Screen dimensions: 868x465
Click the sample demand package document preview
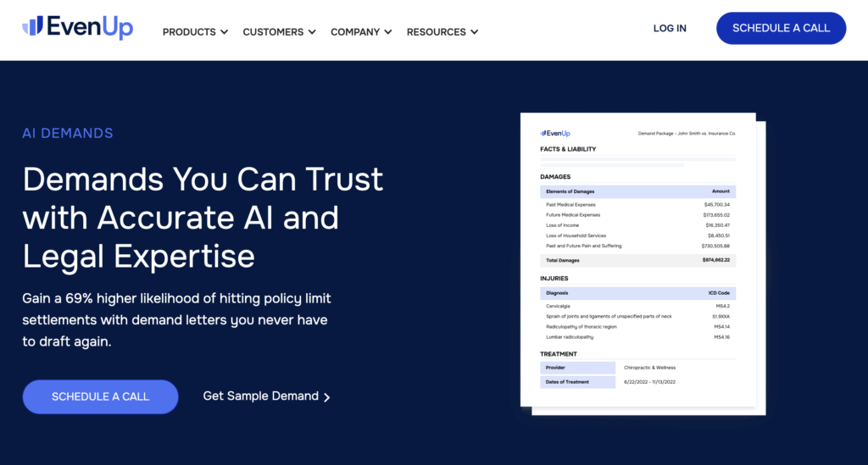(637, 263)
